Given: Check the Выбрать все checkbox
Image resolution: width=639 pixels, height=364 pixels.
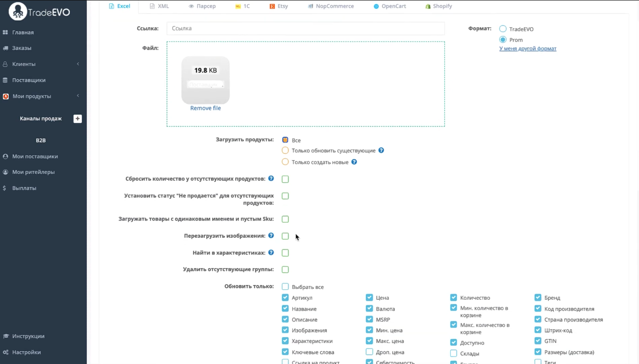Looking at the screenshot, I should coord(285,287).
